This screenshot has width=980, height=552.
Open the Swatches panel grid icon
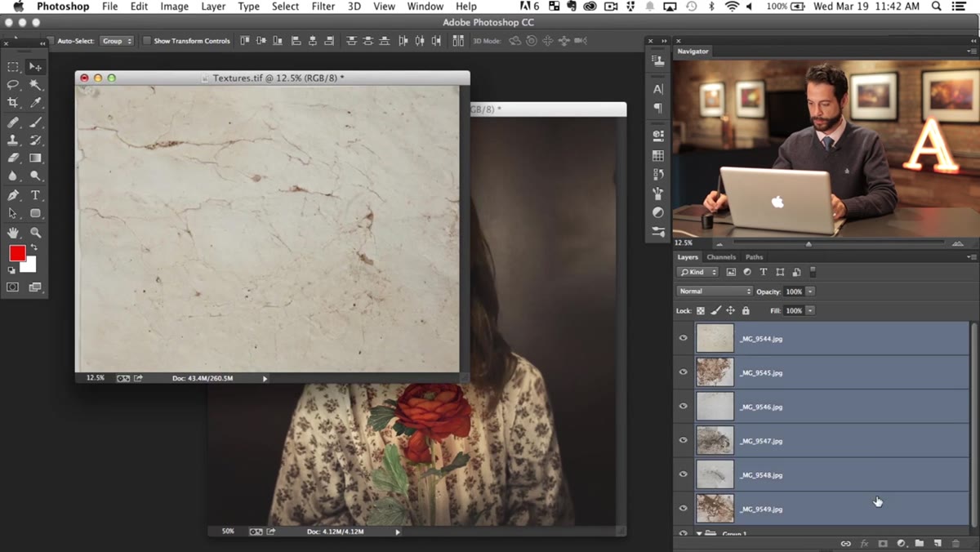pos(658,155)
